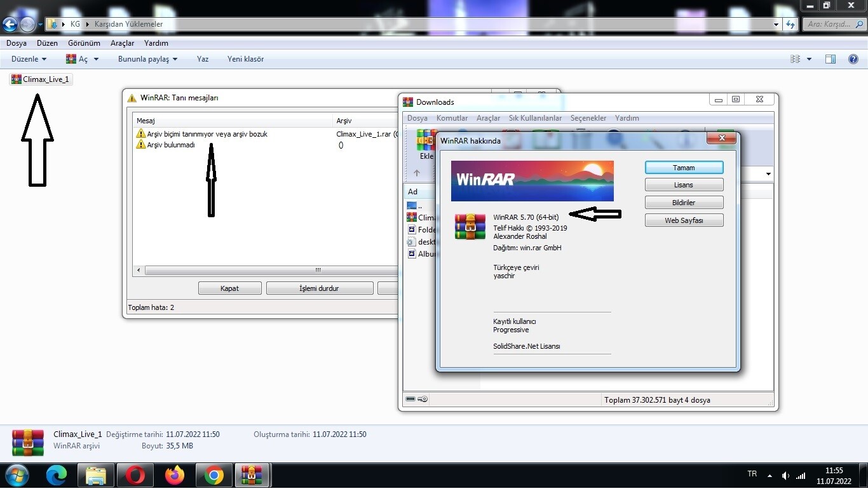The image size is (868, 491).
Task: Click the Explorer search box
Action: point(834,24)
